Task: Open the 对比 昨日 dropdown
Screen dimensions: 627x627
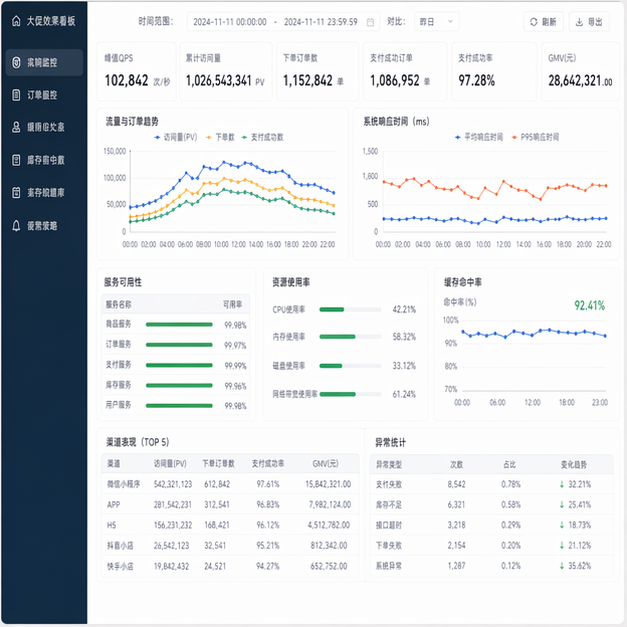Action: pyautogui.click(x=437, y=22)
